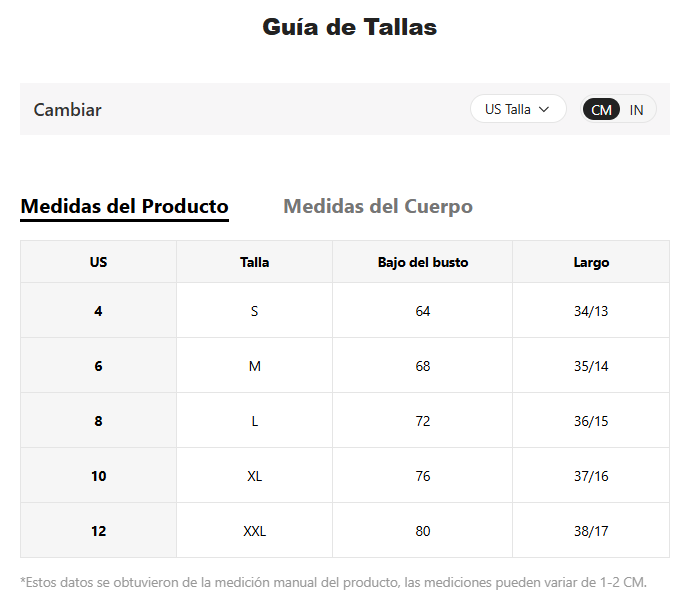Click the US column header
This screenshot has height=601, width=679.
98,262
